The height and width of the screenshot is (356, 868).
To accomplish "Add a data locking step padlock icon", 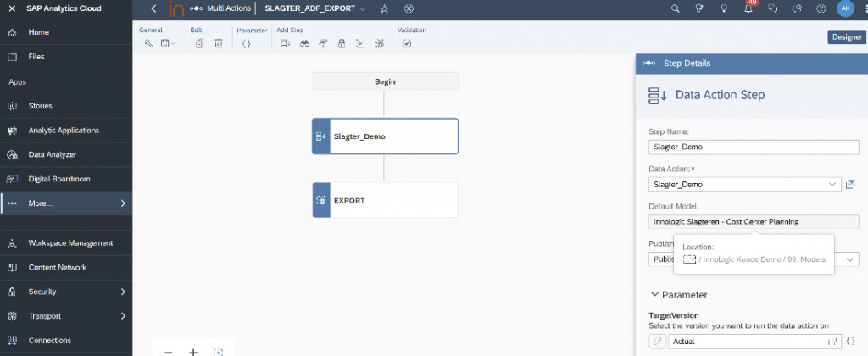I will point(342,44).
